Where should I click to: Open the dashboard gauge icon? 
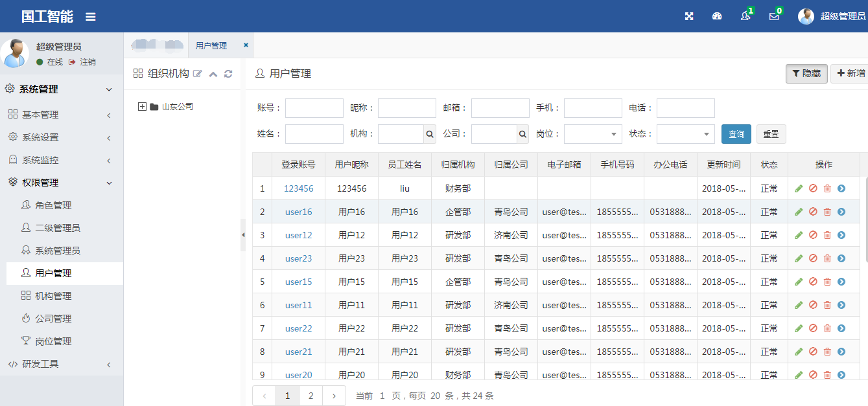[x=717, y=16]
